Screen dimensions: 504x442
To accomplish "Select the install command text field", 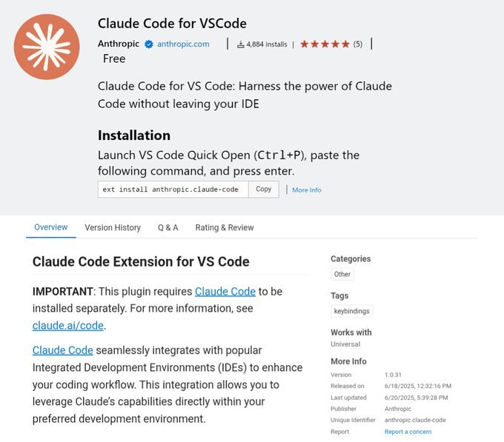I will tap(173, 190).
